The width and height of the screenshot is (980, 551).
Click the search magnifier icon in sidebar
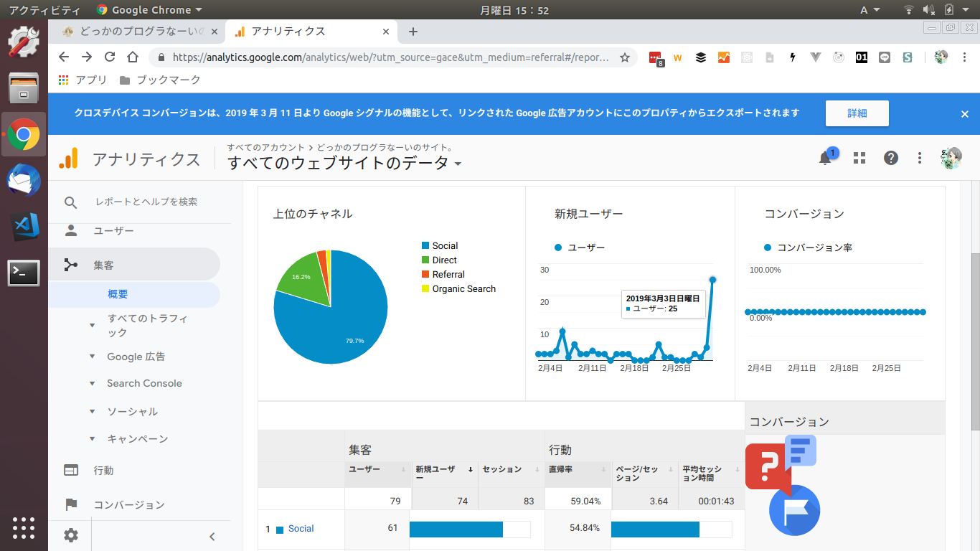click(70, 202)
